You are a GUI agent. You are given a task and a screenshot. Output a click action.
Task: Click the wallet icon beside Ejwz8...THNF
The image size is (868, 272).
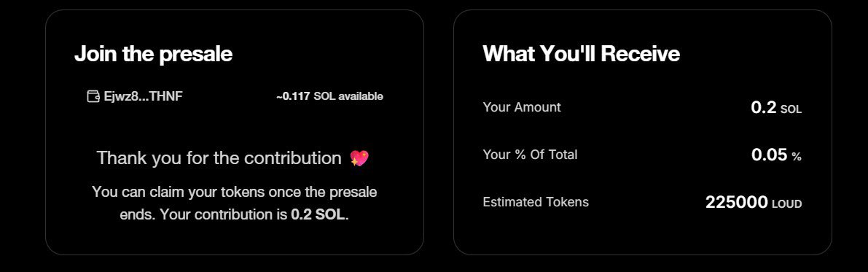pos(93,96)
